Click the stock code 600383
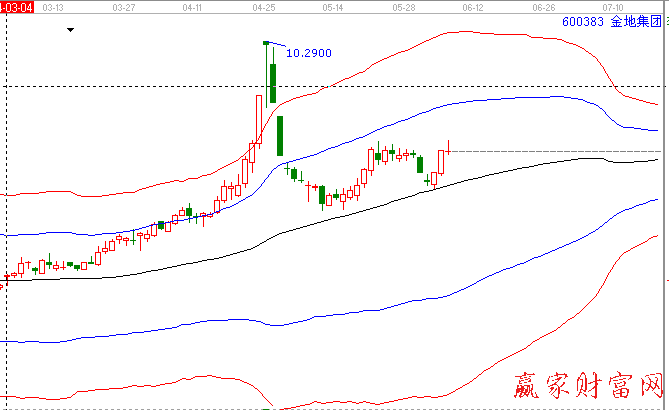 [x=583, y=21]
